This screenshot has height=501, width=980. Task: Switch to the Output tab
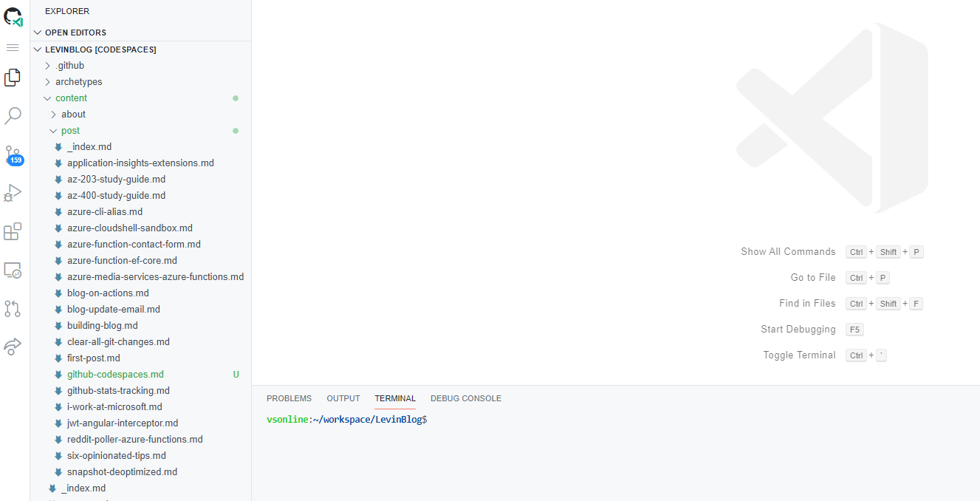coord(343,398)
